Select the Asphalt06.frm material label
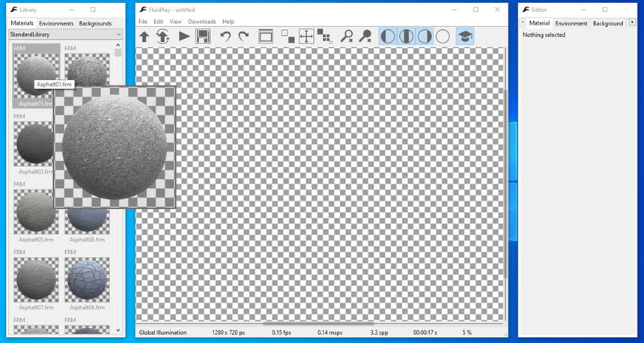Screen dimensions: 644x343 click(87, 240)
